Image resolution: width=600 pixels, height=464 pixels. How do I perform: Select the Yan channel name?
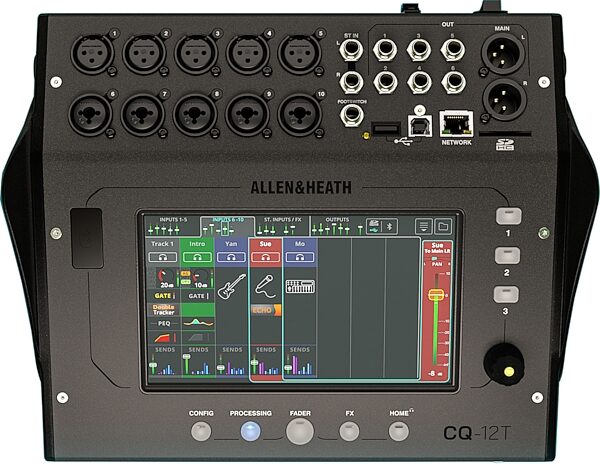[x=231, y=244]
